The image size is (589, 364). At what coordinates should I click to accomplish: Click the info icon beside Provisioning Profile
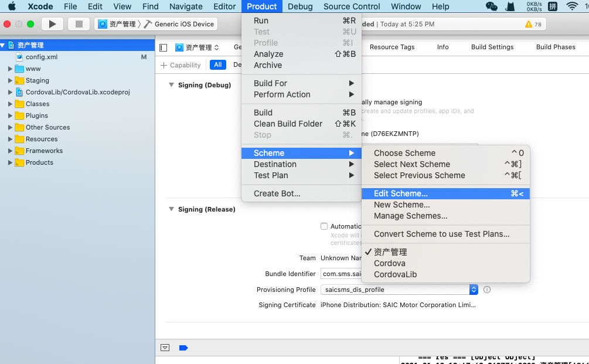[487, 290]
